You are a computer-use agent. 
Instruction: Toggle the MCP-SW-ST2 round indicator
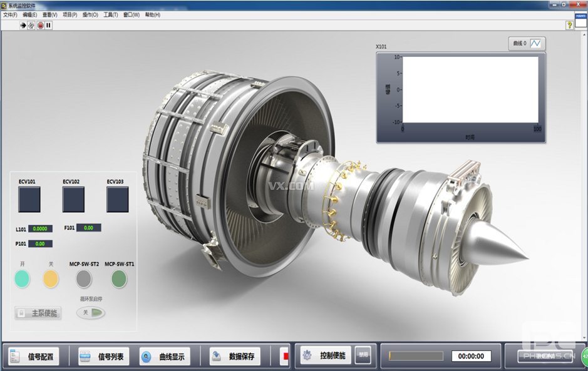click(84, 279)
